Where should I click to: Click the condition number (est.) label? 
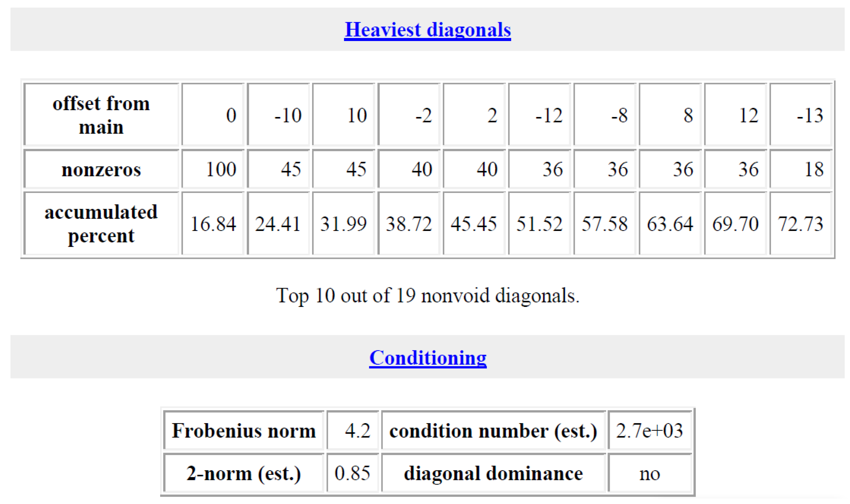click(x=493, y=431)
